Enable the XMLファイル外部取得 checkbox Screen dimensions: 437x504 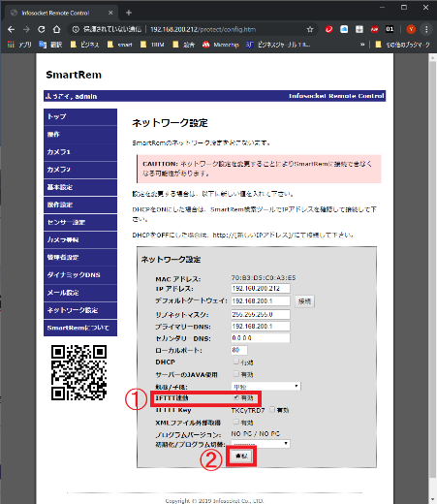(x=236, y=422)
